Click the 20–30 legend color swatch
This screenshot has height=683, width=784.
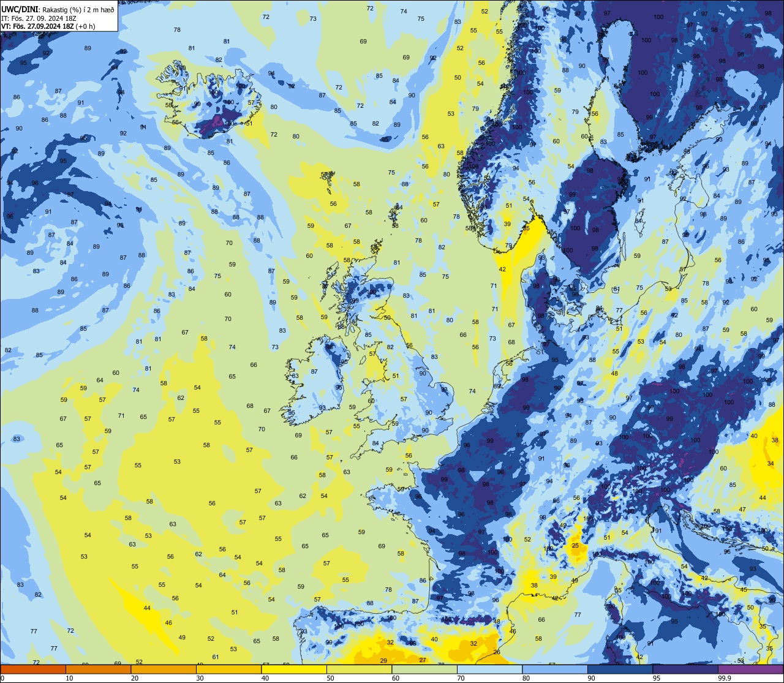pyautogui.click(x=164, y=670)
